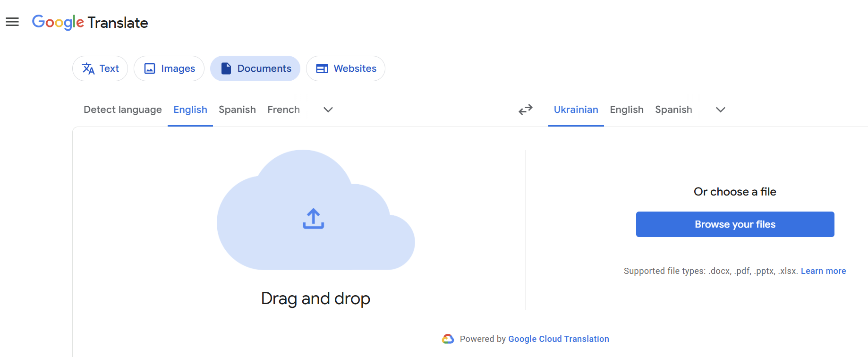Click Browse your files button

click(x=735, y=224)
